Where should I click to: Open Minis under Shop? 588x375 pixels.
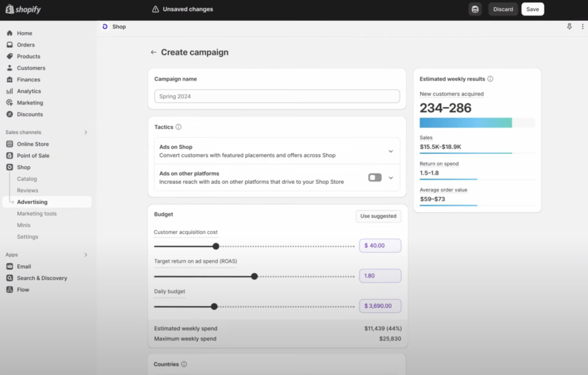point(24,225)
